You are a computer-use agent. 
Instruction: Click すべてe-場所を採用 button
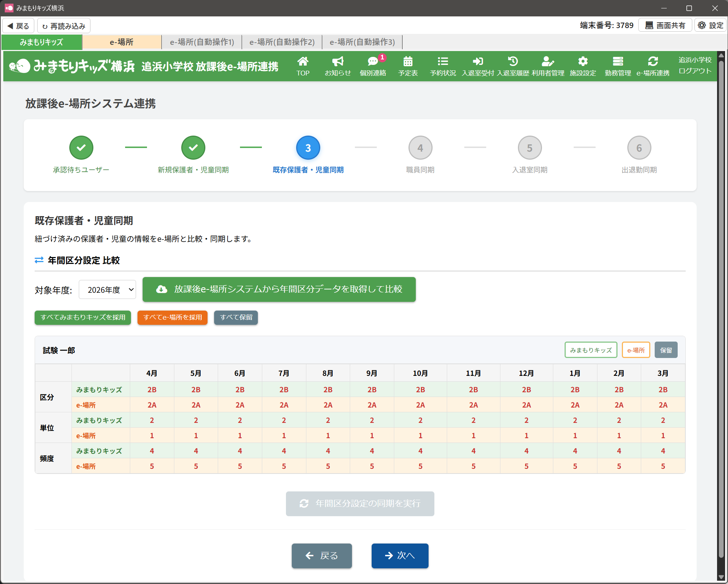pyautogui.click(x=173, y=318)
